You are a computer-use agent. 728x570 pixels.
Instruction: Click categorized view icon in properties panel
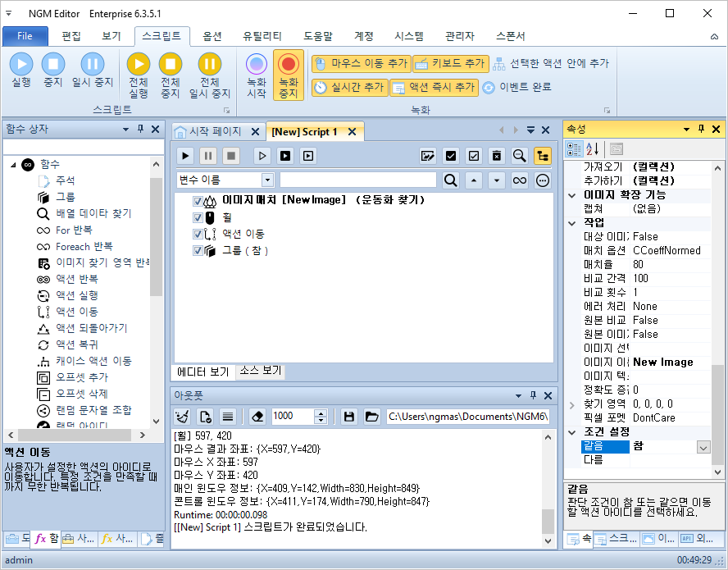[x=574, y=149]
